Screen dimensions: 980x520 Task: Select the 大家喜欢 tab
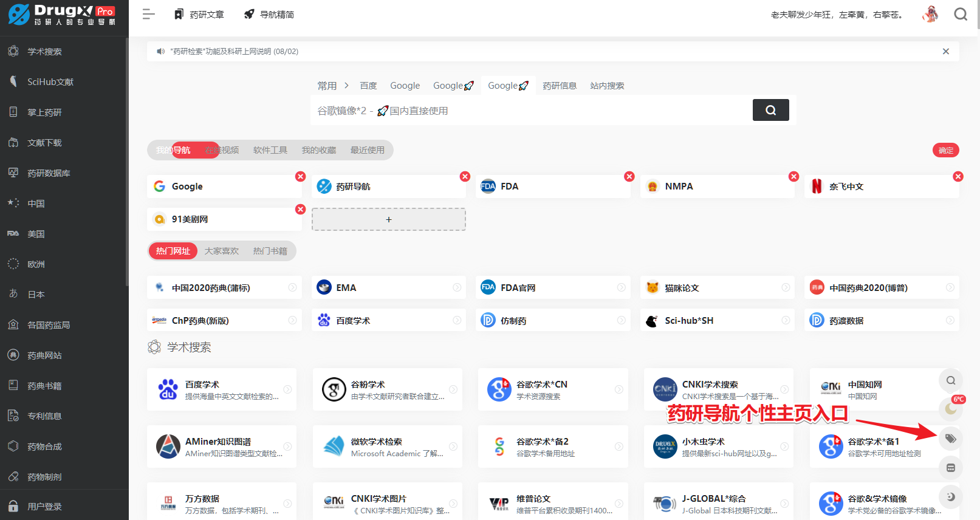pyautogui.click(x=221, y=251)
